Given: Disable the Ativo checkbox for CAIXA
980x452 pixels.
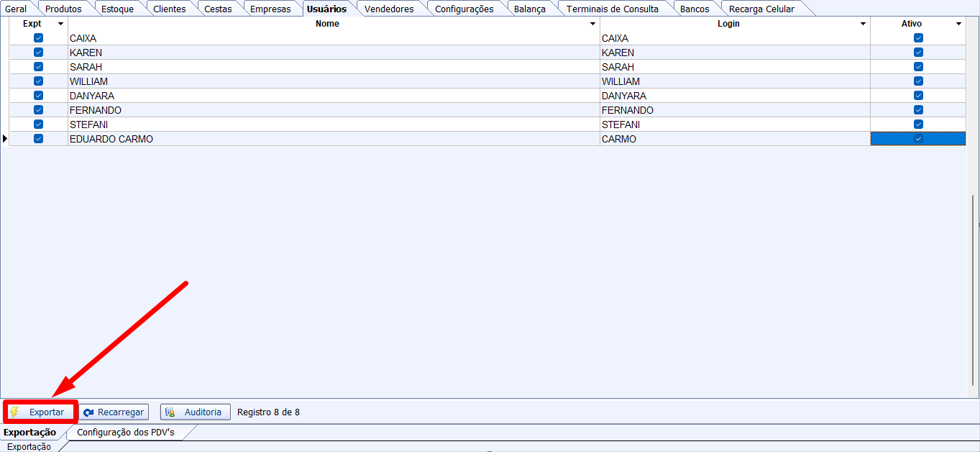Looking at the screenshot, I should [918, 38].
